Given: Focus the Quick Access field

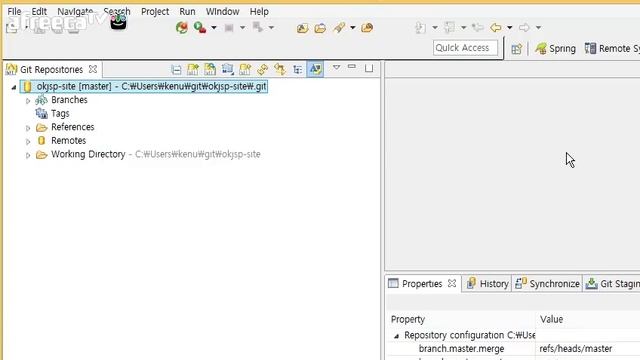Looking at the screenshot, I should click(x=465, y=48).
